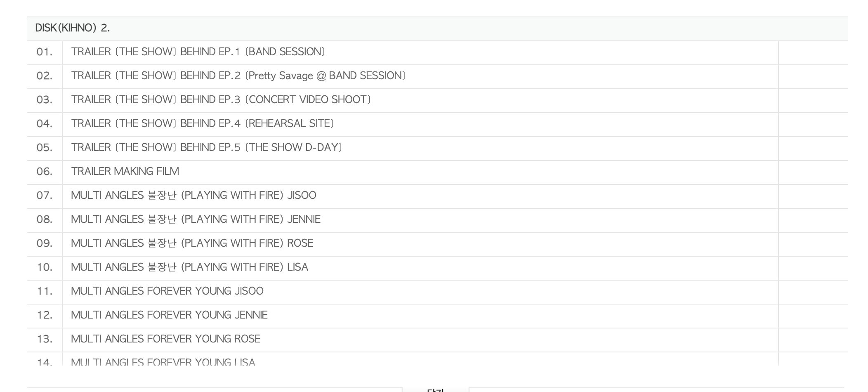868x392 pixels.
Task: Click FOREVER YOUNG JISOO track title
Action: [167, 291]
